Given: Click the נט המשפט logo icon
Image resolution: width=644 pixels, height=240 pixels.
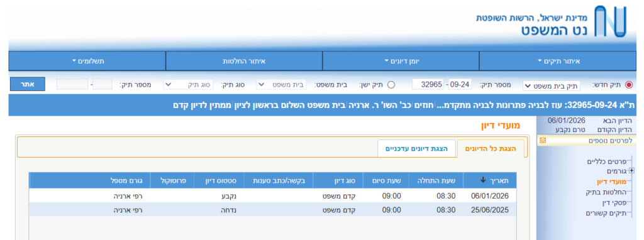Looking at the screenshot, I should (610, 22).
